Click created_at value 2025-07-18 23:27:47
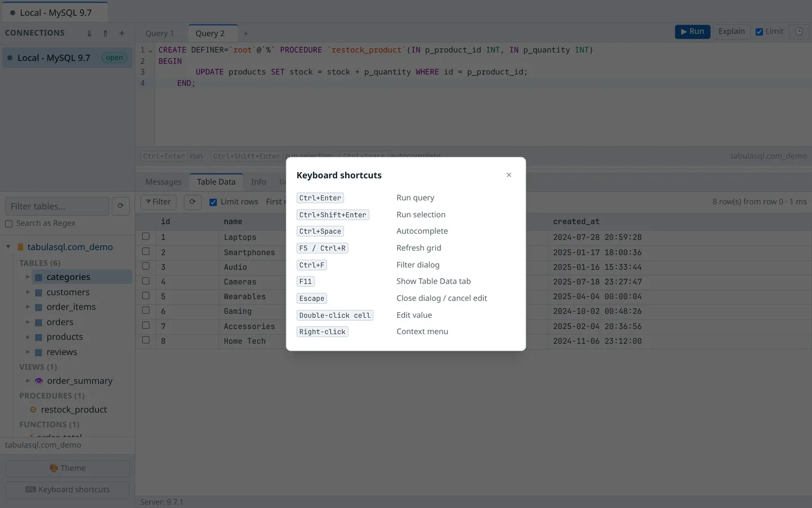This screenshot has height=508, width=812. point(597,282)
